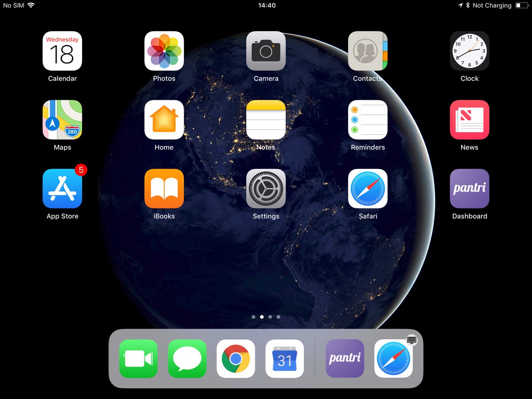Tap the 14:40 time in status bar
The image size is (532, 399).
tap(266, 5)
